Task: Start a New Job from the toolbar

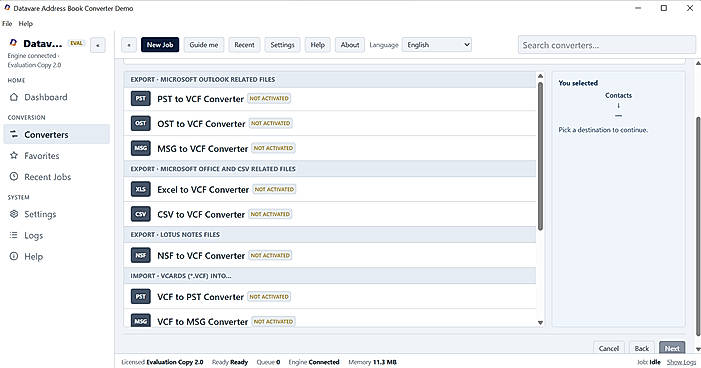Action: pyautogui.click(x=160, y=45)
